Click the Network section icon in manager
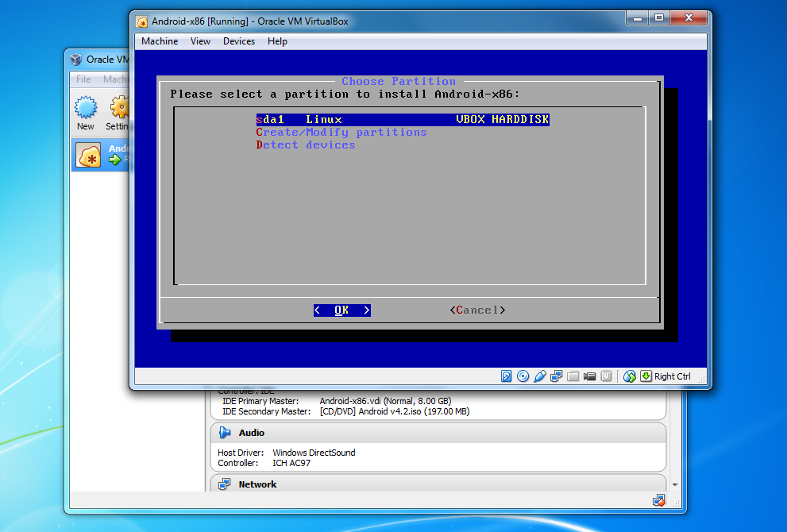Image resolution: width=787 pixels, height=532 pixels. click(x=225, y=484)
